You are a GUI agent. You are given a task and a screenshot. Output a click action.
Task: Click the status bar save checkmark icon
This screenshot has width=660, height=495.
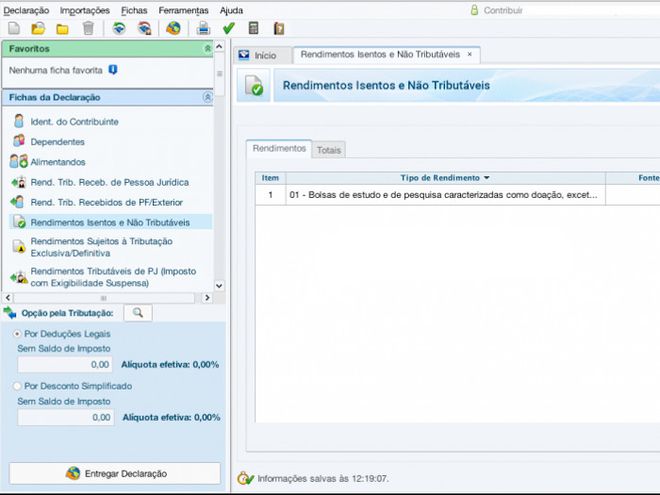pyautogui.click(x=245, y=478)
